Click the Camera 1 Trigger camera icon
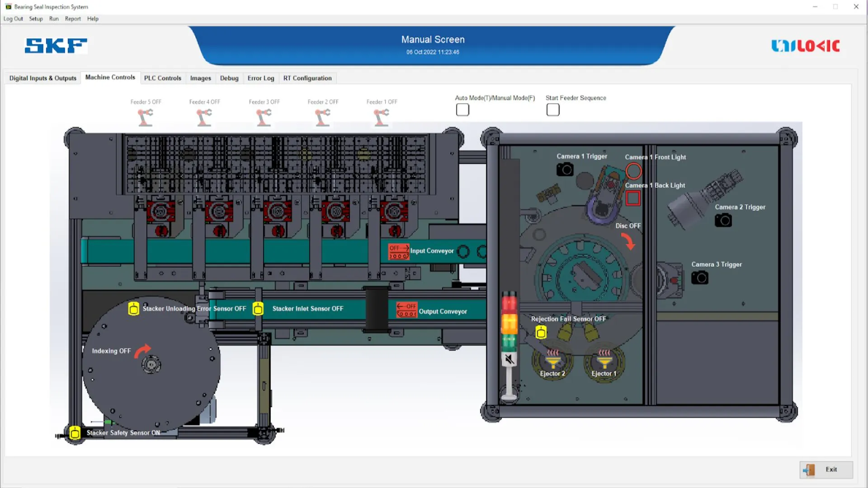The height and width of the screenshot is (488, 868). 565,170
